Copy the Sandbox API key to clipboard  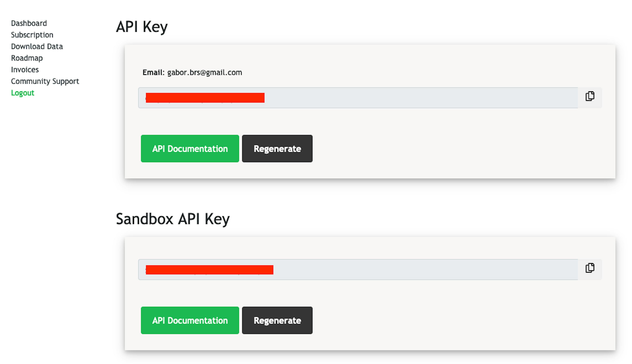click(590, 268)
